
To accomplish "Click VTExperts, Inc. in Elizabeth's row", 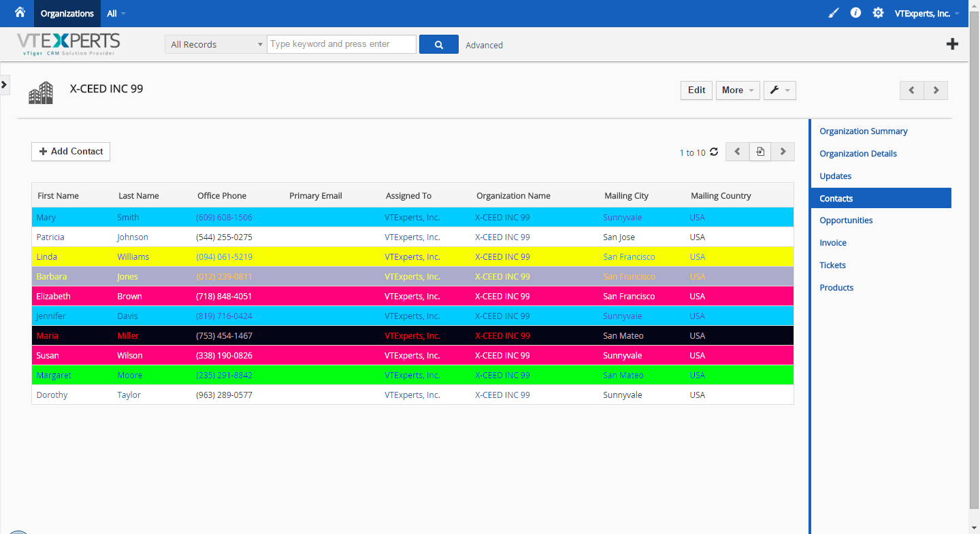I will click(x=412, y=297).
